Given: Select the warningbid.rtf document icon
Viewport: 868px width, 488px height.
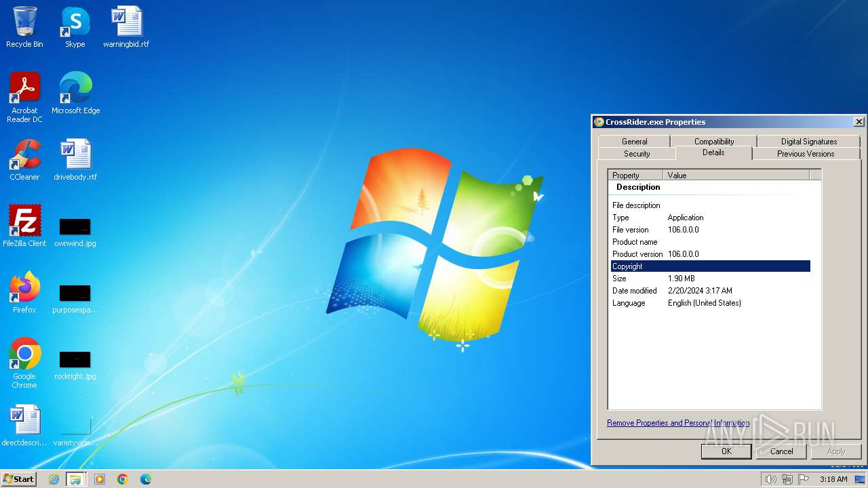Looking at the screenshot, I should (126, 27).
